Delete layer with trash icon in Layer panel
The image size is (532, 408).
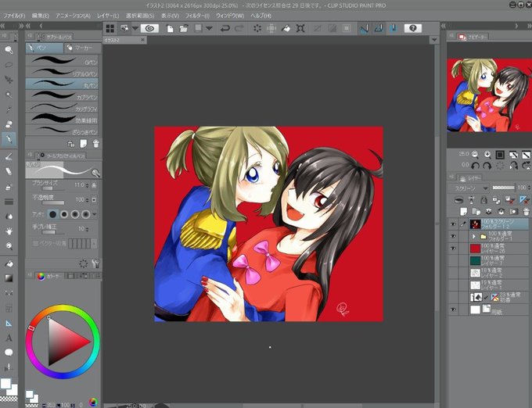point(527,212)
